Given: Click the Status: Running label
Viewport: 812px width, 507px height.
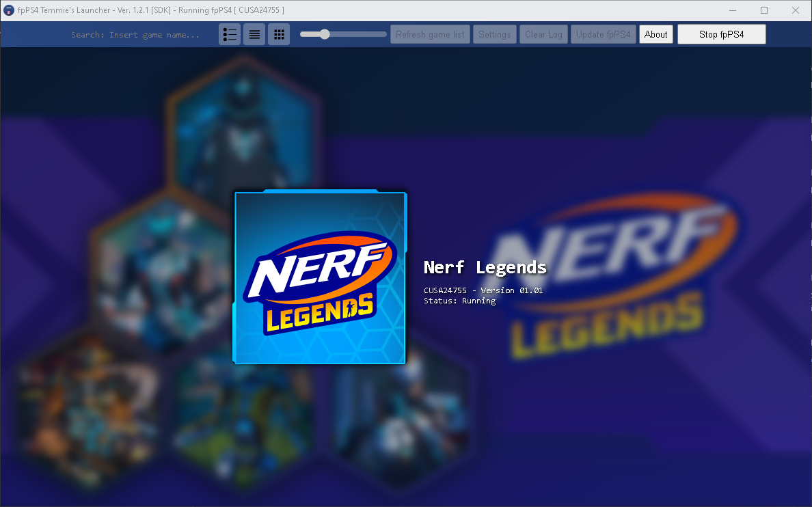Looking at the screenshot, I should point(459,300).
